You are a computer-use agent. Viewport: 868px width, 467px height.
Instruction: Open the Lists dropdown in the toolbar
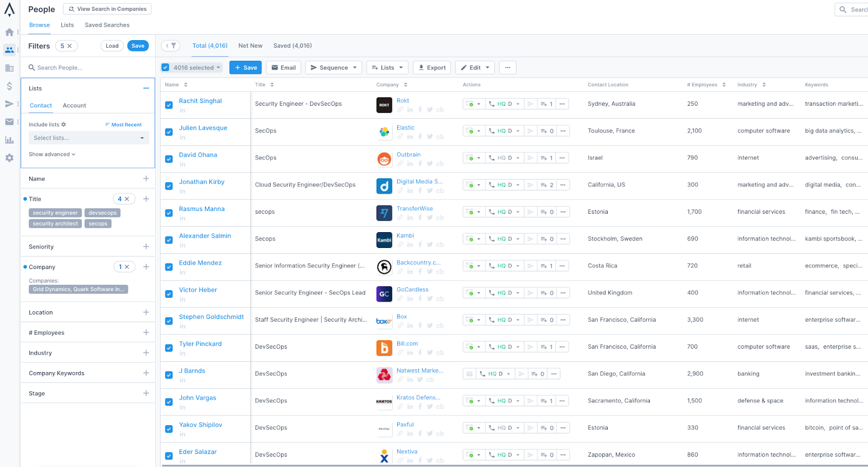click(387, 68)
